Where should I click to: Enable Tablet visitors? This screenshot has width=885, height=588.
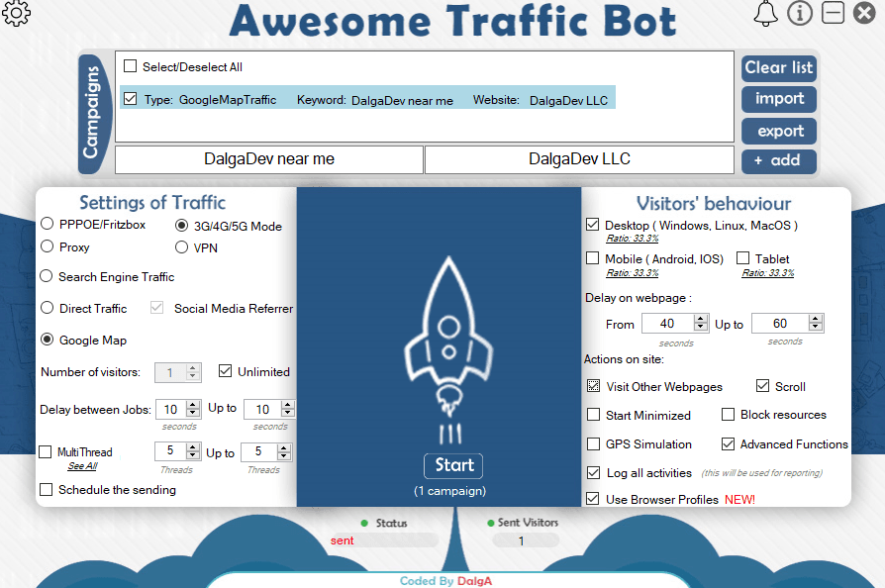click(x=742, y=258)
